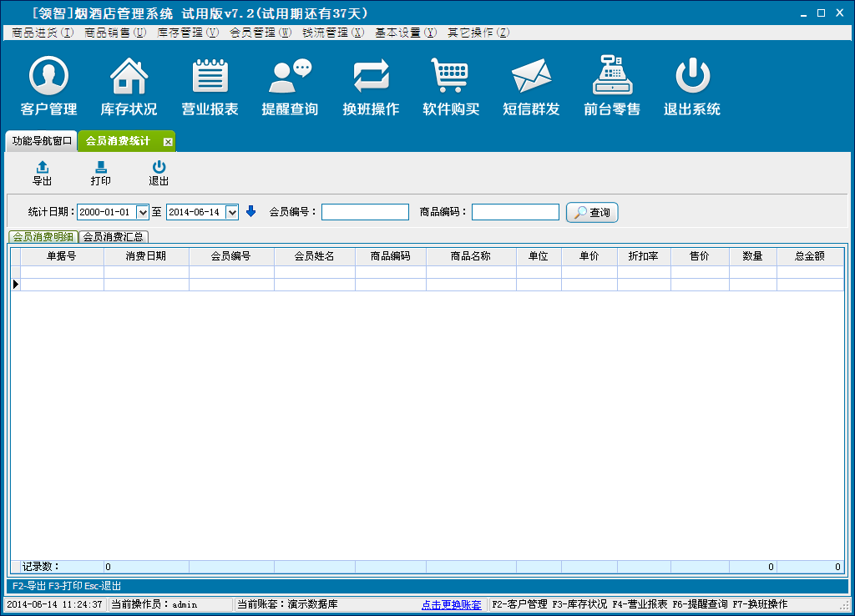
Task: Open 换班操作 shift change icon
Action: point(371,77)
